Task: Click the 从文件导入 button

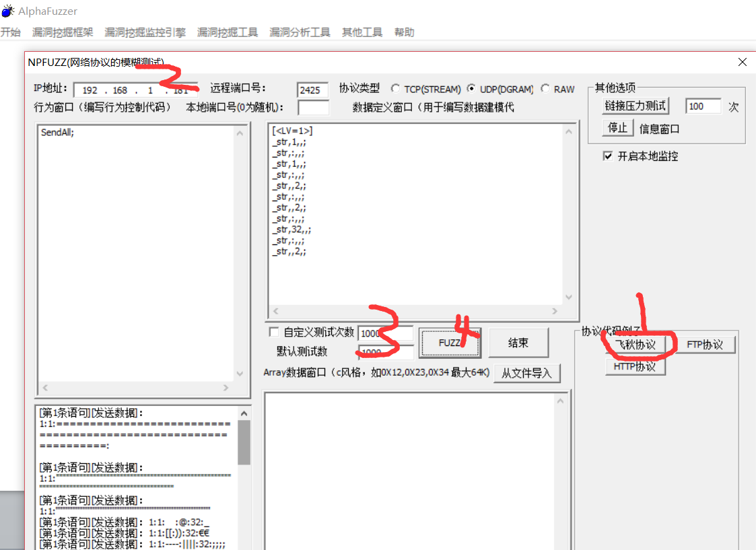Action: coord(527,373)
